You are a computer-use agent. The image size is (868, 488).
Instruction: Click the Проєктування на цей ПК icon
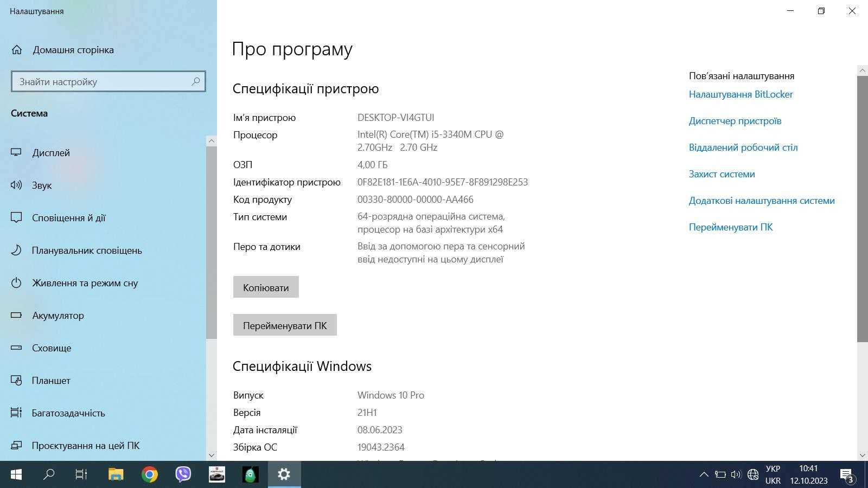click(16, 445)
